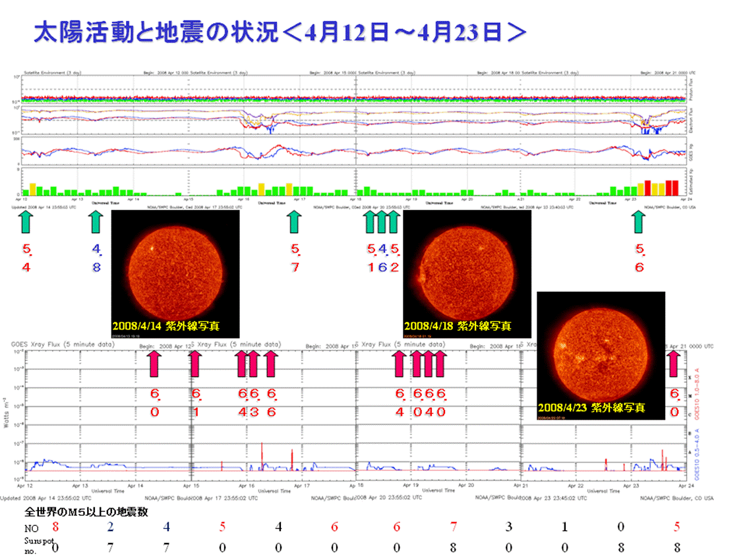Click GOES Xray Flux (5 minute data) heading

click(63, 345)
